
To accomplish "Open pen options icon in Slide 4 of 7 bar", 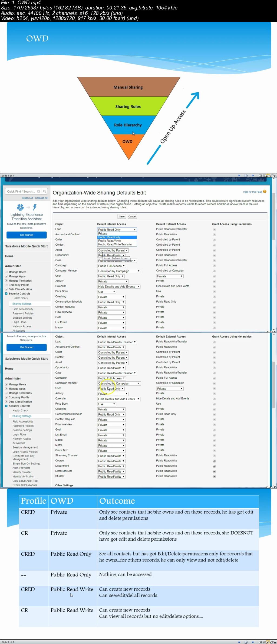I will (x=246, y=176).
